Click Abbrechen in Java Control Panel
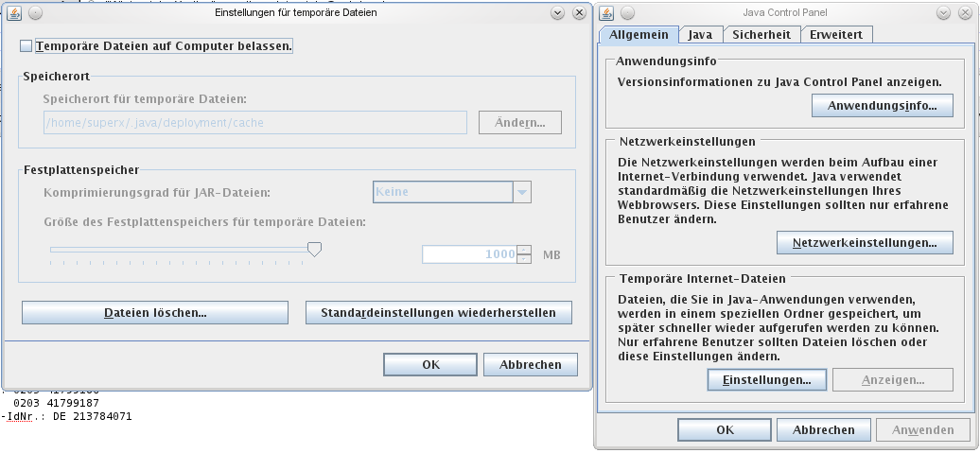 [824, 430]
